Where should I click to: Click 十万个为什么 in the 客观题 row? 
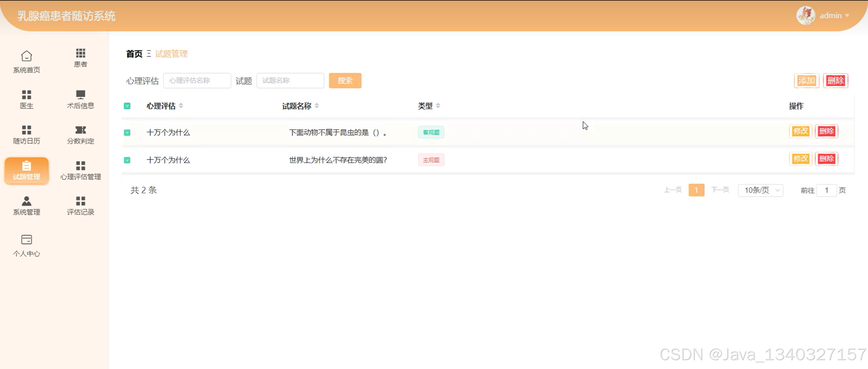[x=168, y=133]
